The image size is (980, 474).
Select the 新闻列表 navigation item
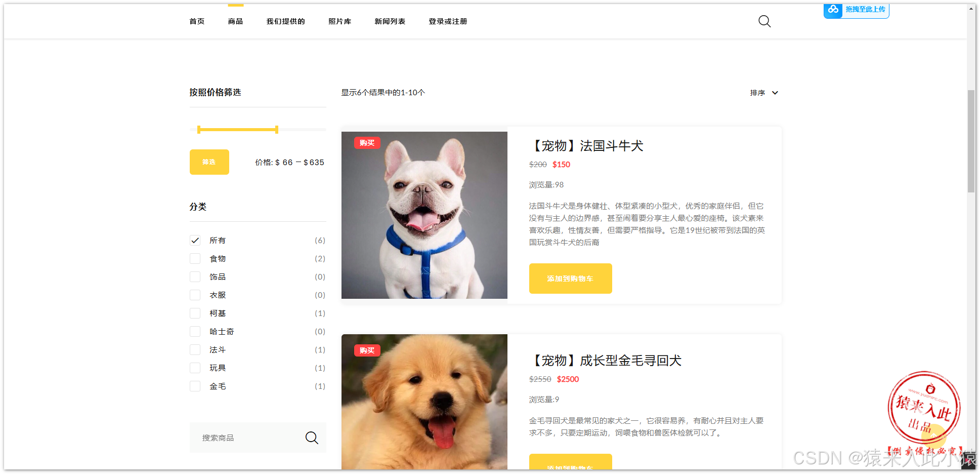coord(390,21)
